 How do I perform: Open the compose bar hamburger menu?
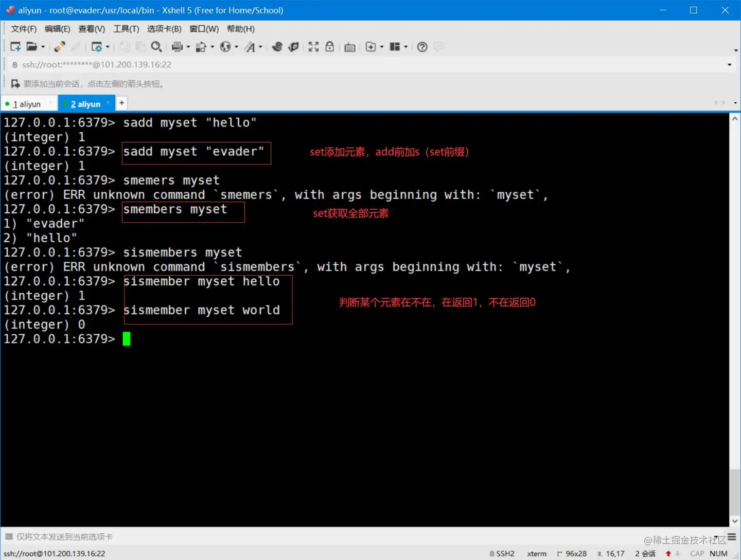[x=732, y=537]
